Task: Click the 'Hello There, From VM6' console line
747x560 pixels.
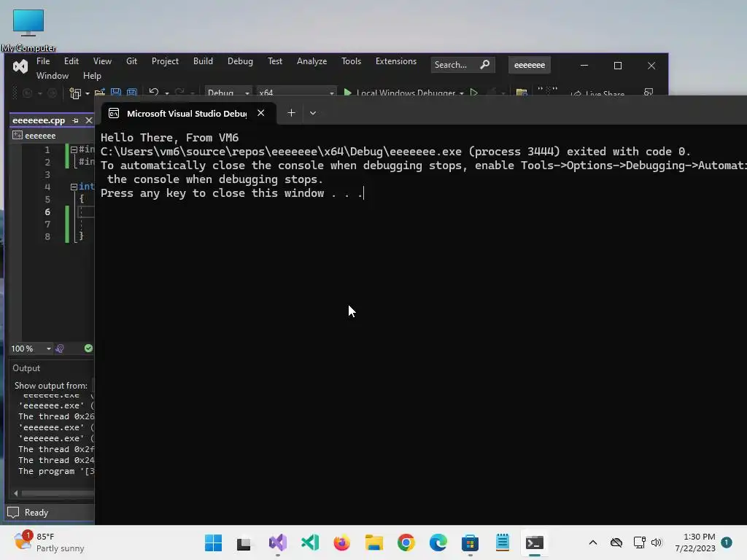Action: coord(169,138)
